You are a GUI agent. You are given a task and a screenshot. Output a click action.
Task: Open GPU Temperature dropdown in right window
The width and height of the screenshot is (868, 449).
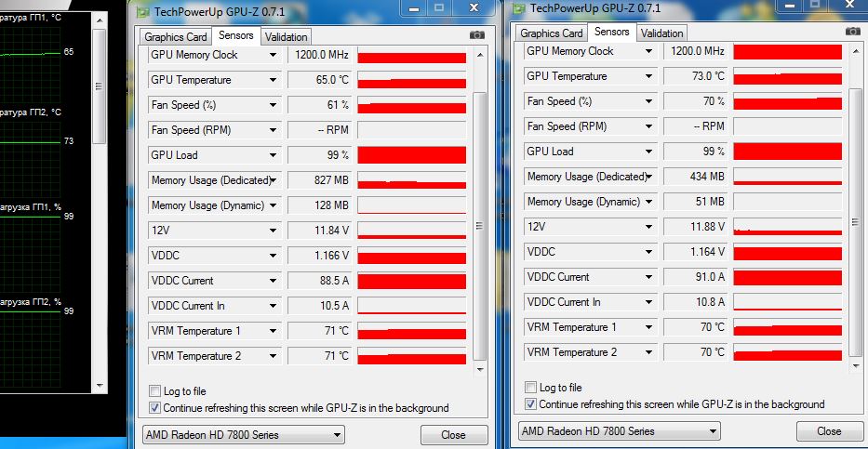point(648,75)
